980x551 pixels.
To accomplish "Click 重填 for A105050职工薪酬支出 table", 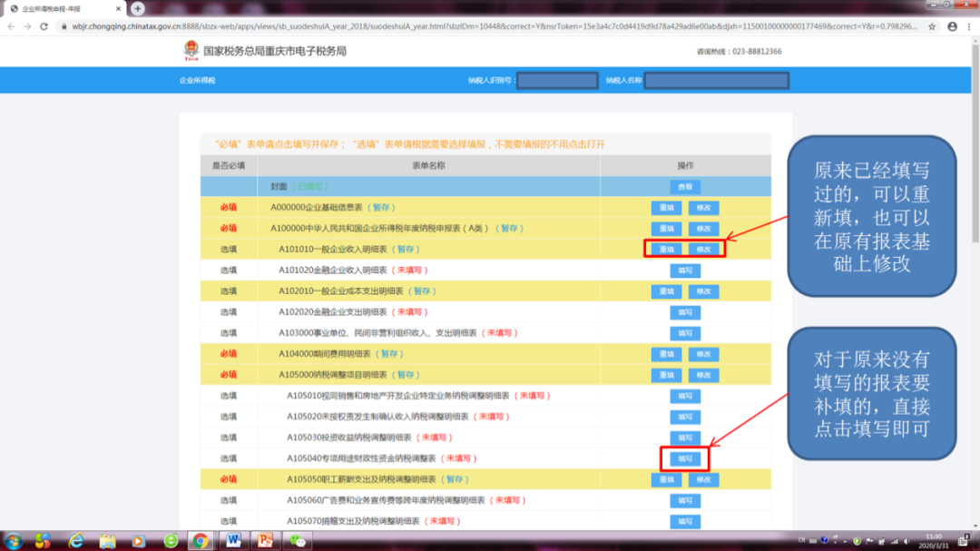I will pos(666,479).
